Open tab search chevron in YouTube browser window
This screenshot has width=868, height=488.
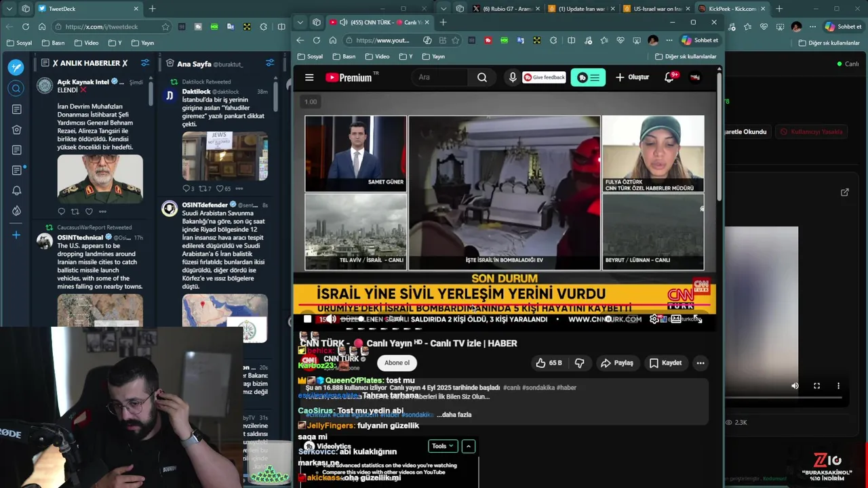click(300, 22)
